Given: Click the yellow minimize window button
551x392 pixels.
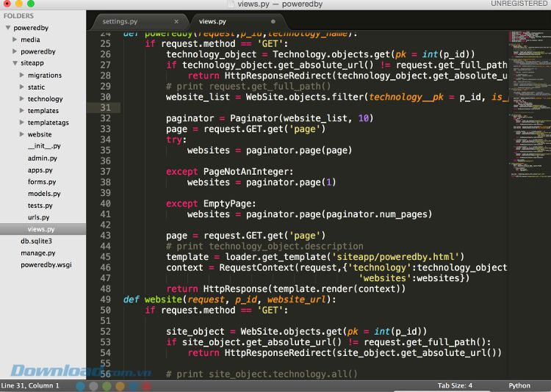Looking at the screenshot, I should click(19, 4).
